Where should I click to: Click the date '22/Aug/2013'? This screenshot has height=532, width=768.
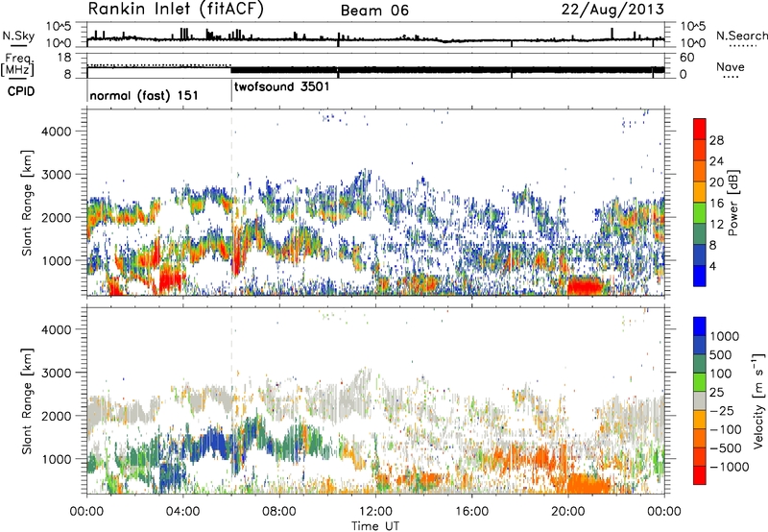(612, 10)
